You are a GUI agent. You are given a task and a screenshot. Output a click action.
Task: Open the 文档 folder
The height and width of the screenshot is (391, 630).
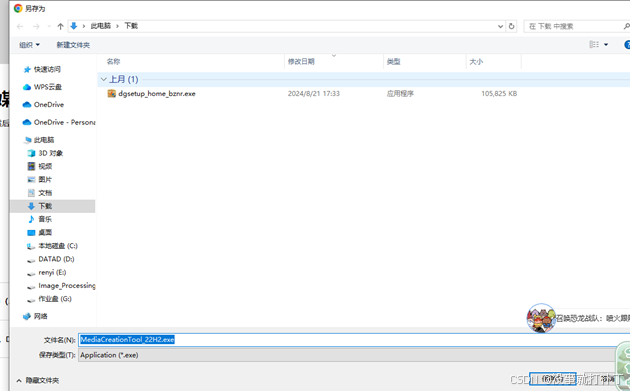tap(45, 193)
